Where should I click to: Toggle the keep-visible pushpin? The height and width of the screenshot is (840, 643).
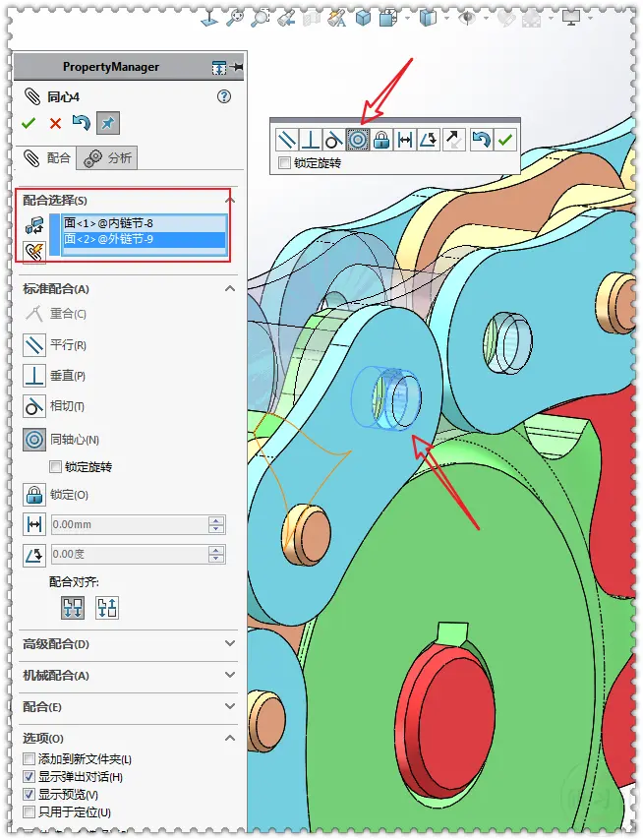pyautogui.click(x=107, y=123)
